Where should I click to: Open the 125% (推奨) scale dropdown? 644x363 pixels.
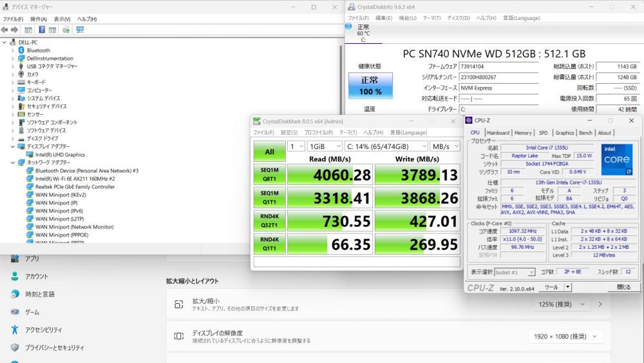pos(562,304)
